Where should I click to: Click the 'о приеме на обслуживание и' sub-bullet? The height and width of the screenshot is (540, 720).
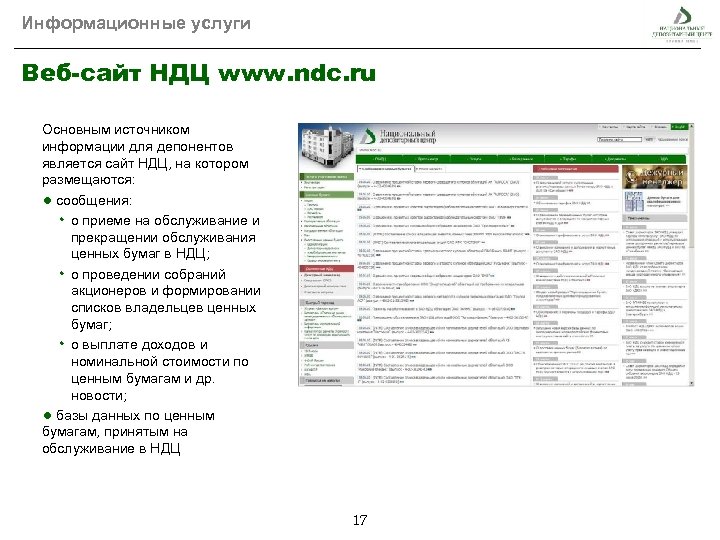165,221
